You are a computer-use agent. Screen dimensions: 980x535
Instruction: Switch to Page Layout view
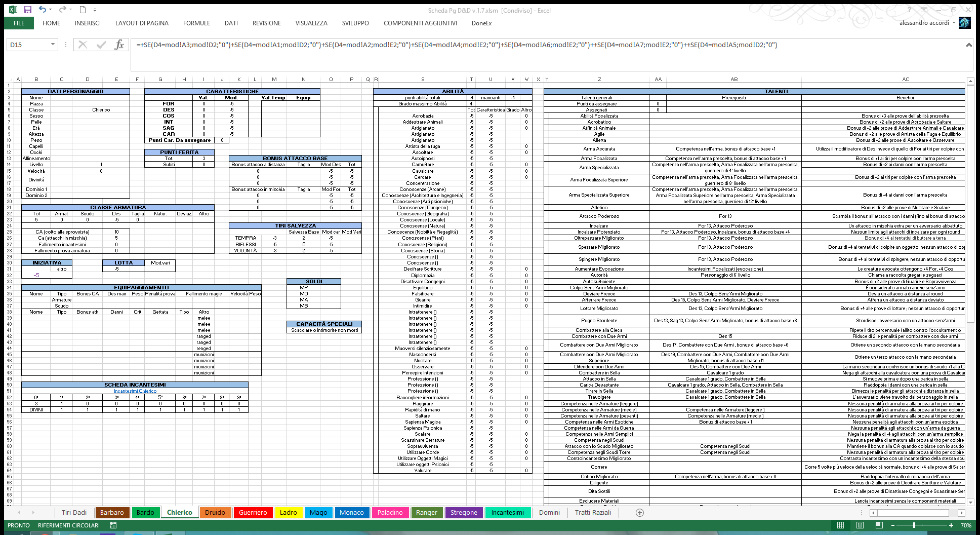(860, 525)
